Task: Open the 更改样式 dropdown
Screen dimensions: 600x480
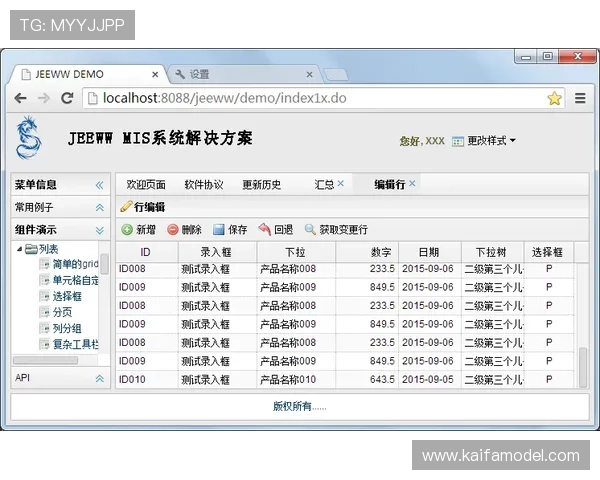Action: [492, 141]
